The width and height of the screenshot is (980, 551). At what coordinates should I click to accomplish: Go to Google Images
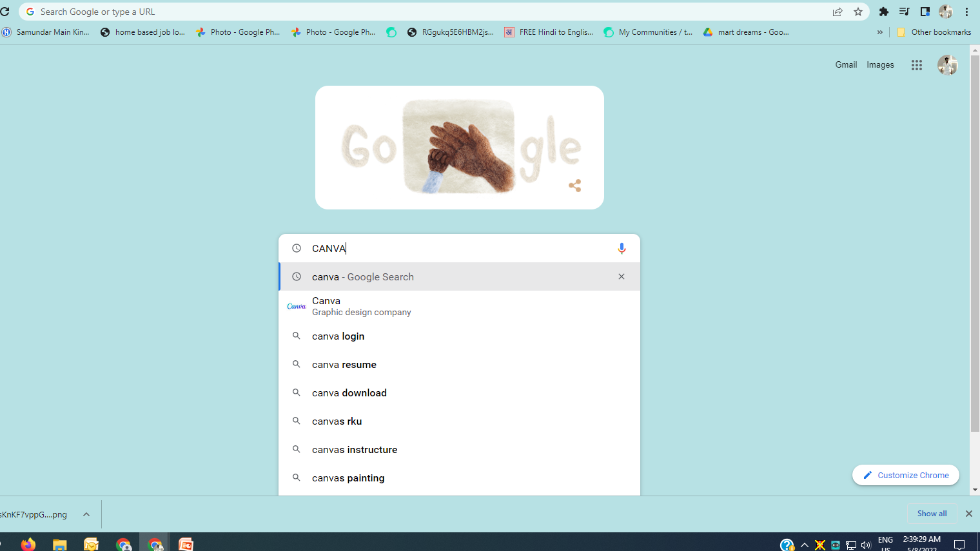(880, 64)
